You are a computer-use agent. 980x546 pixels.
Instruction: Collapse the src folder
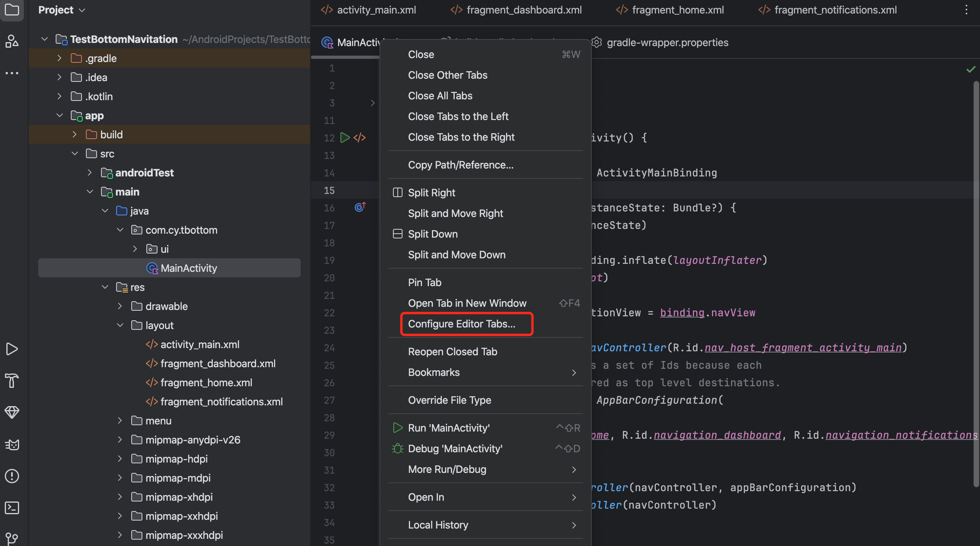pos(74,153)
